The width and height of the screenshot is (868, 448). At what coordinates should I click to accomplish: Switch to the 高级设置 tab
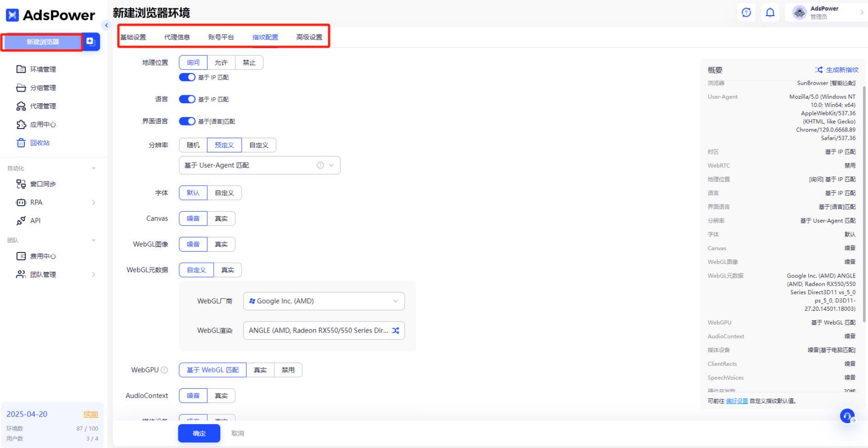pyautogui.click(x=309, y=37)
